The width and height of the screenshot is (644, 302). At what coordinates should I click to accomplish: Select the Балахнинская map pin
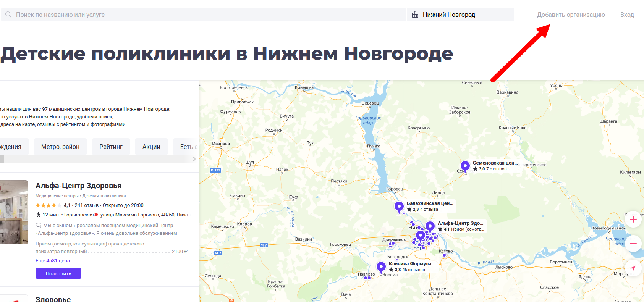pyautogui.click(x=399, y=207)
